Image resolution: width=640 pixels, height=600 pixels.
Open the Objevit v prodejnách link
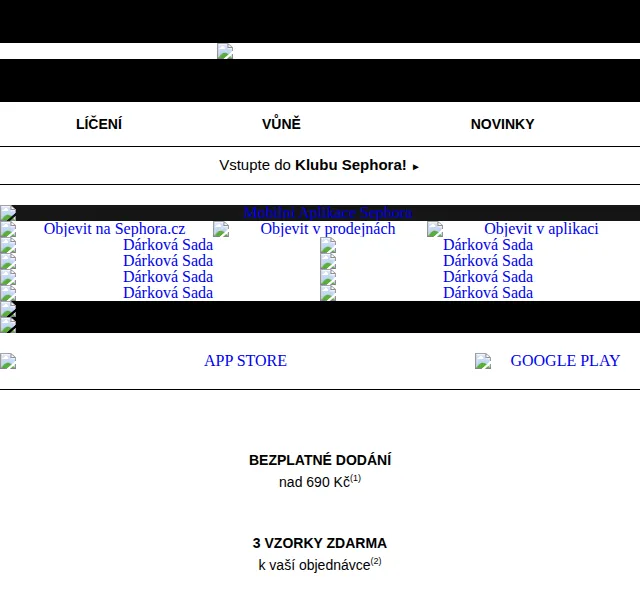[328, 229]
